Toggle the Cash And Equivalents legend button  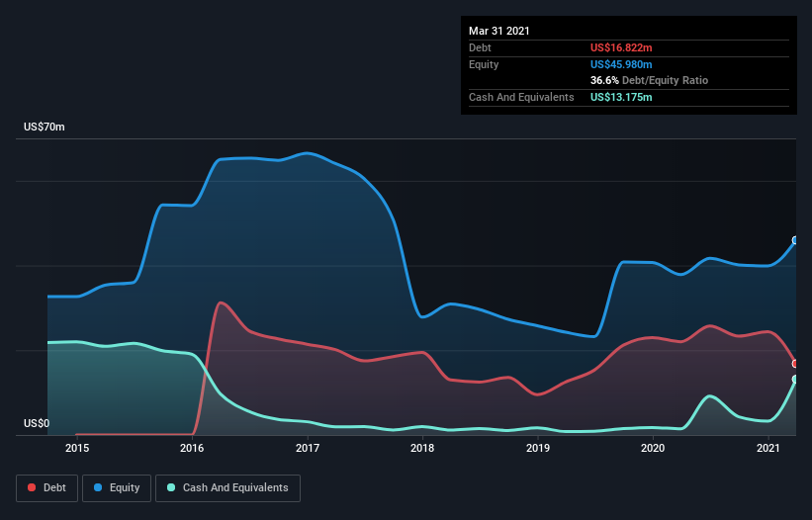coord(227,488)
